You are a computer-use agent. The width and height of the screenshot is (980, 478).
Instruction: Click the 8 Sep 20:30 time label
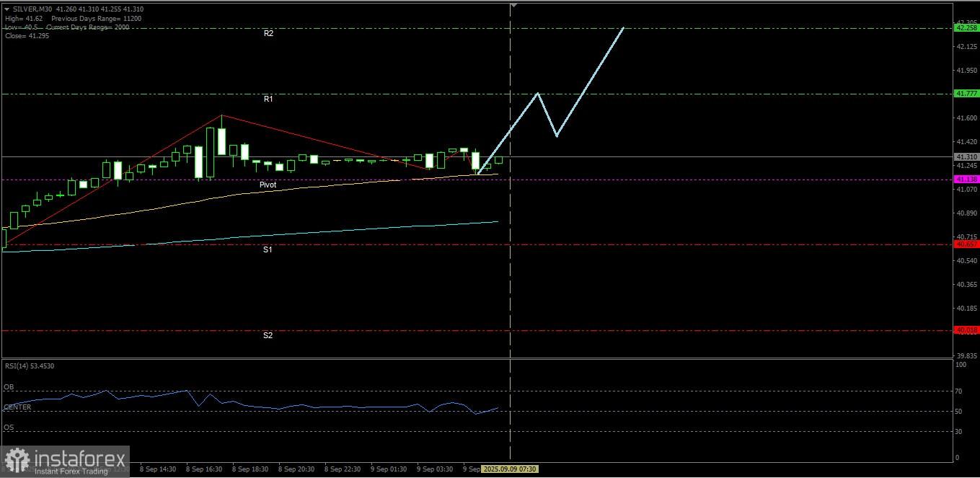[296, 469]
